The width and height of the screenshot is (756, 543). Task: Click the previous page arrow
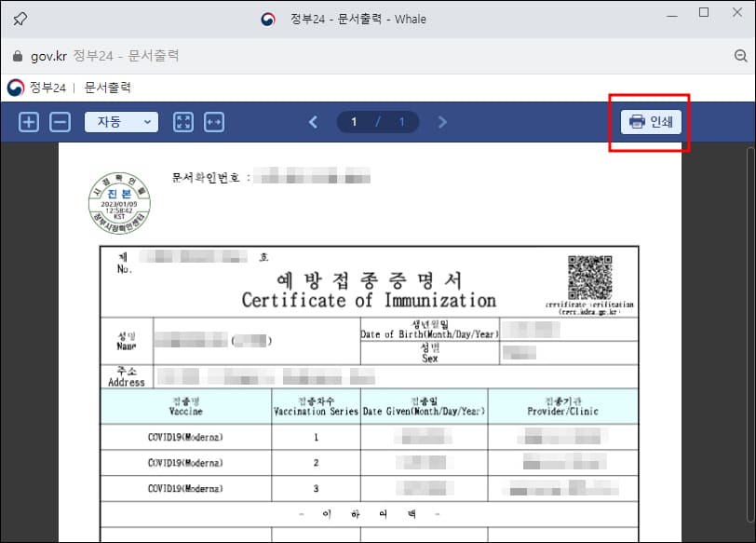coord(312,121)
